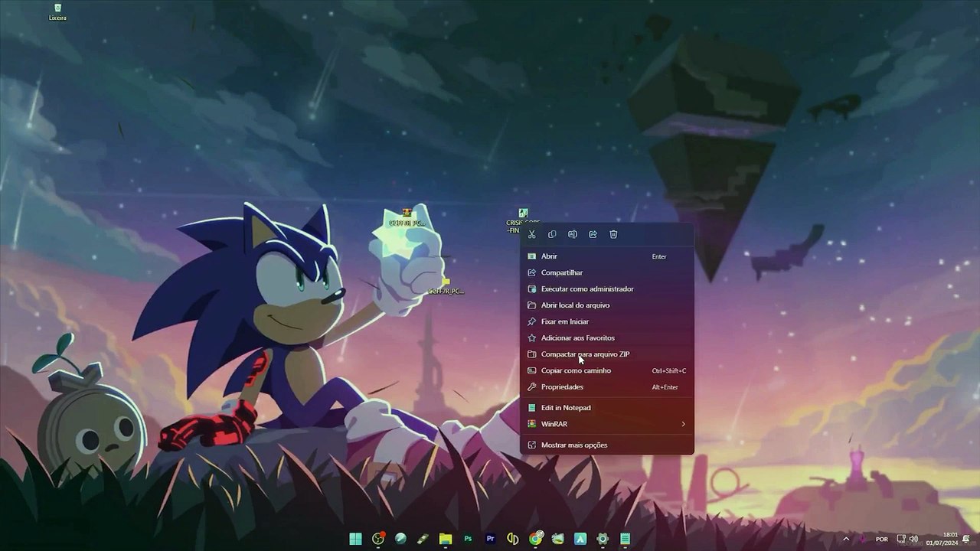
Task: Choose Executar como administrador
Action: coord(607,289)
